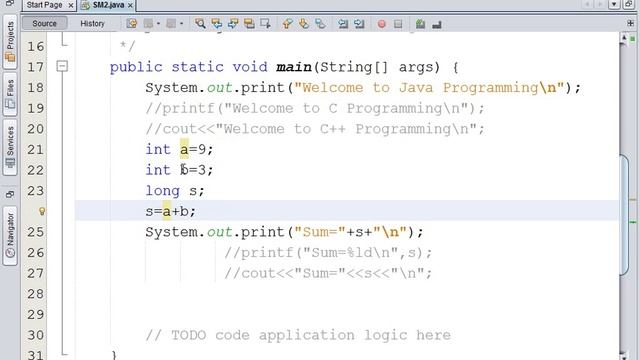Click the "long s;" declaration
Viewport: 640px width, 360px height.
(x=175, y=191)
